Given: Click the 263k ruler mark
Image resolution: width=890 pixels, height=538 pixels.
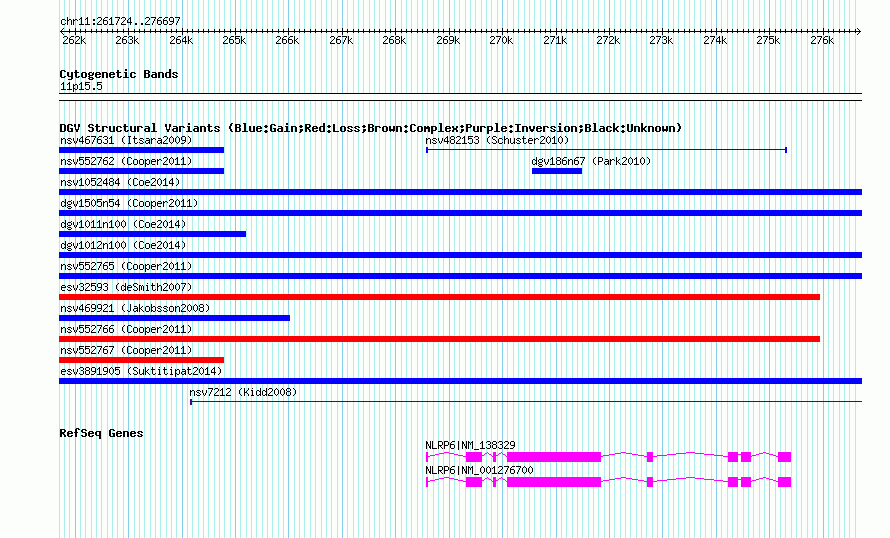Looking at the screenshot, I should (127, 40).
